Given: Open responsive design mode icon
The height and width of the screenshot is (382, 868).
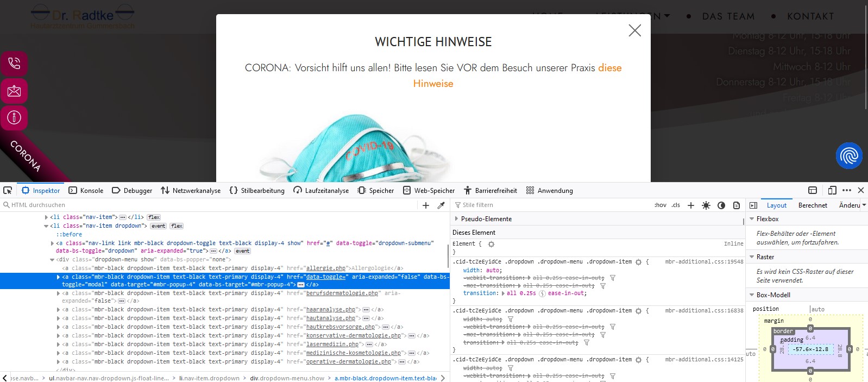Looking at the screenshot, I should pos(832,190).
